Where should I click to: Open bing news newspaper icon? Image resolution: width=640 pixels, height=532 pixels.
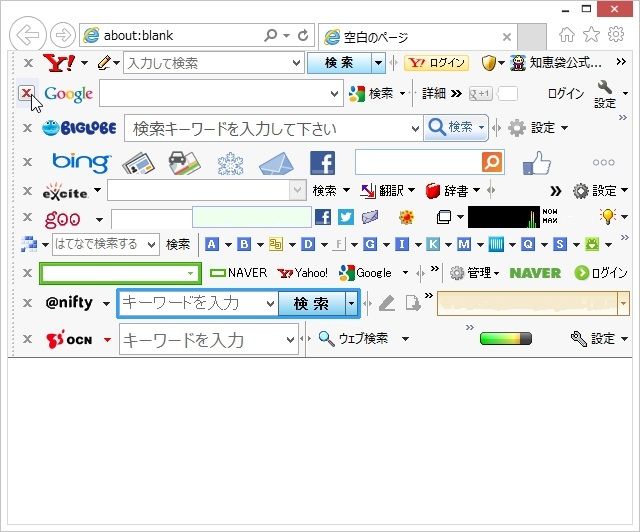coord(139,163)
